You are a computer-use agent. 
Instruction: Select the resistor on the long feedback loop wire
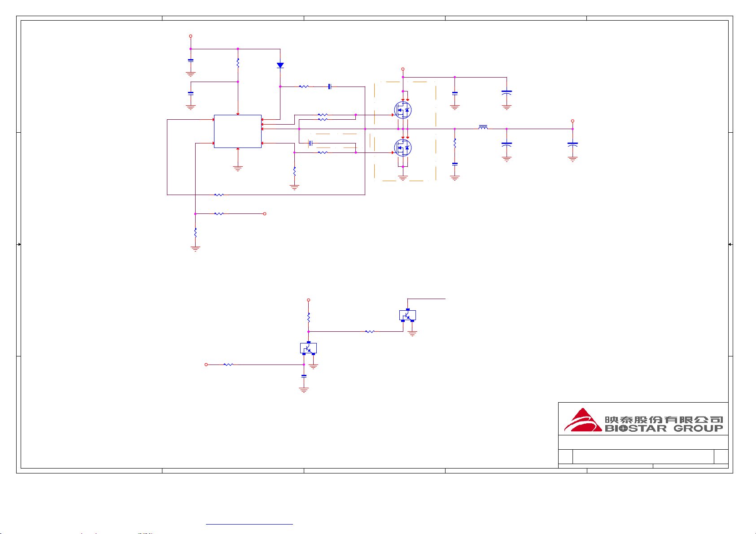219,195
